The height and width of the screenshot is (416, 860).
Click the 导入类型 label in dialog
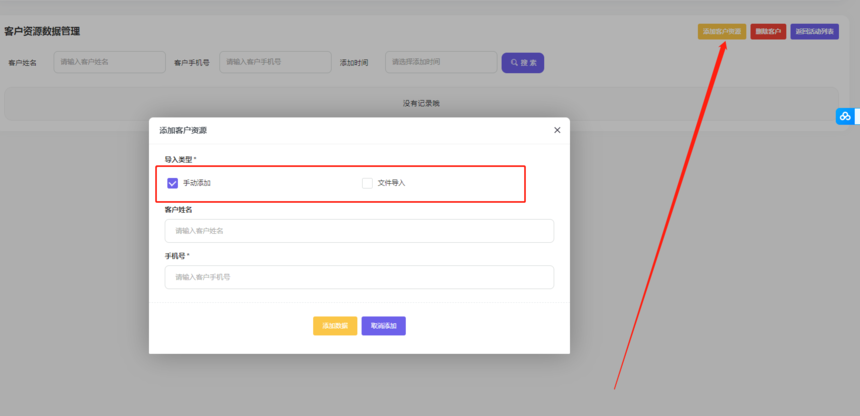[180, 160]
